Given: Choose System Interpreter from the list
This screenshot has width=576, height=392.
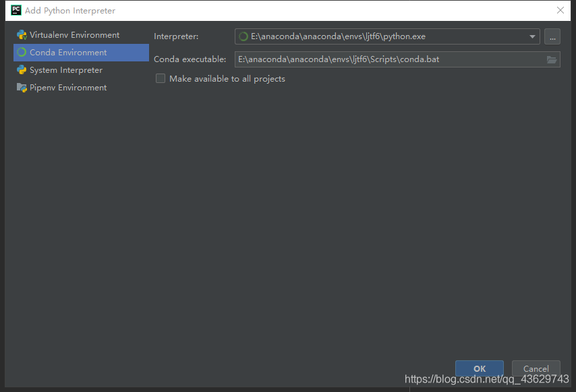Looking at the screenshot, I should point(81,70).
